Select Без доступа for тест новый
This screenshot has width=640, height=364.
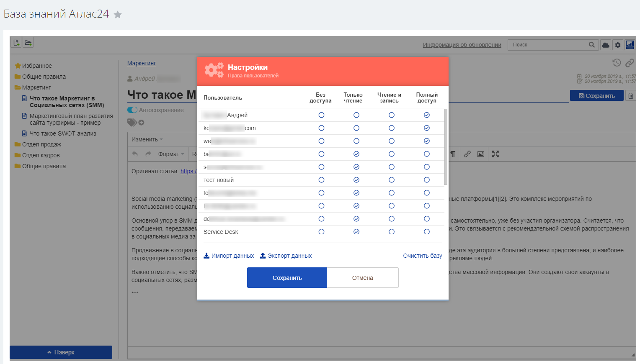321,180
